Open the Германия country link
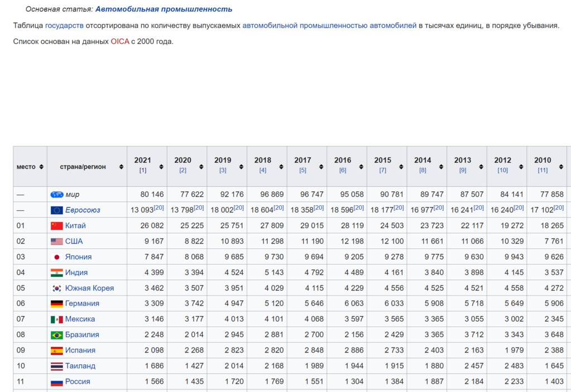 click(x=82, y=304)
